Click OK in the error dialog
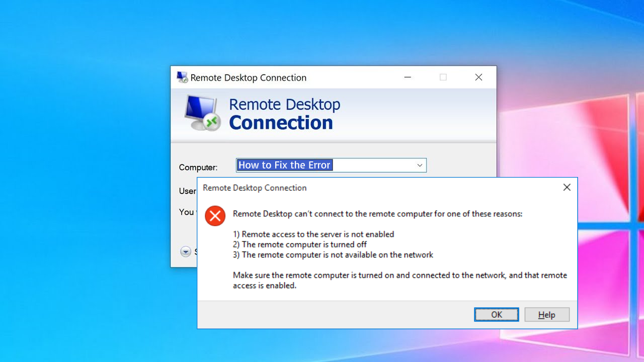 pyautogui.click(x=497, y=315)
